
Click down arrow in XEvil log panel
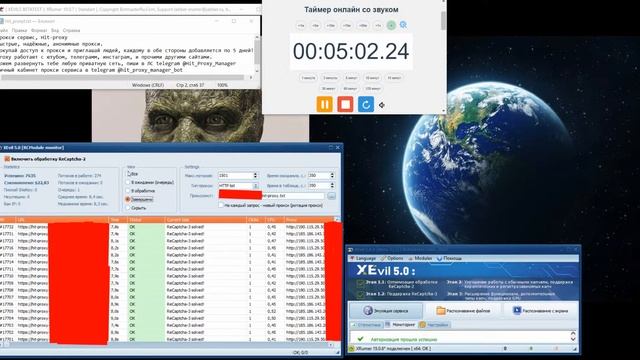[573, 340]
